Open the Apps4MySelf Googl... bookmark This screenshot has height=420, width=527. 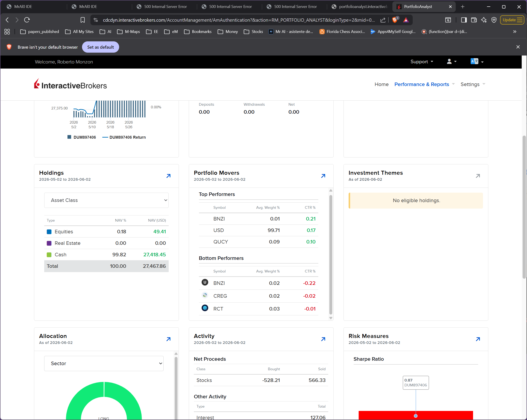coord(393,32)
